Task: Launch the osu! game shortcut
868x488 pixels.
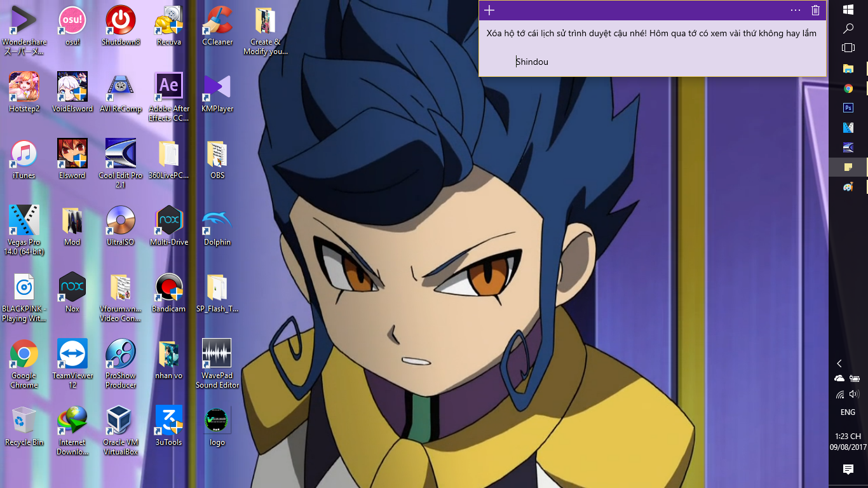Action: (x=72, y=26)
